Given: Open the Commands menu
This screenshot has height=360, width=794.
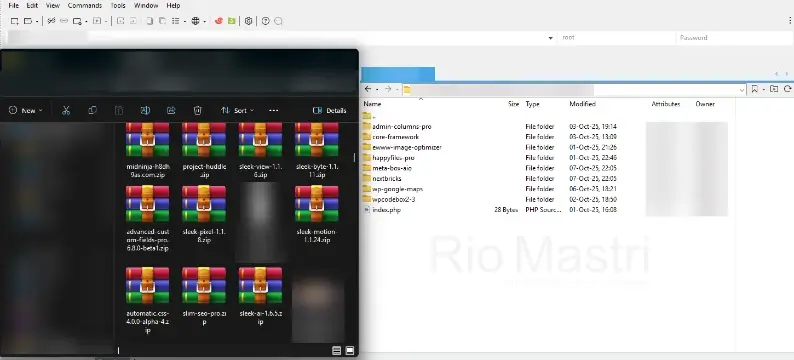Looking at the screenshot, I should click(85, 6).
